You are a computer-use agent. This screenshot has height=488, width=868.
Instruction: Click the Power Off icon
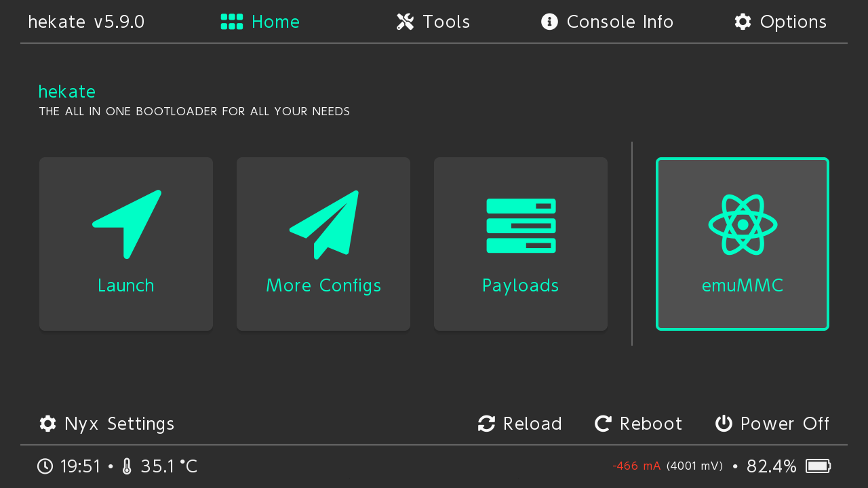[x=724, y=424]
